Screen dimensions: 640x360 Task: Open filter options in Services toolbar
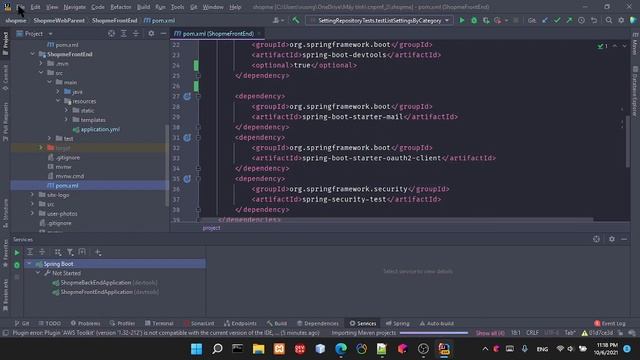[x=70, y=252]
